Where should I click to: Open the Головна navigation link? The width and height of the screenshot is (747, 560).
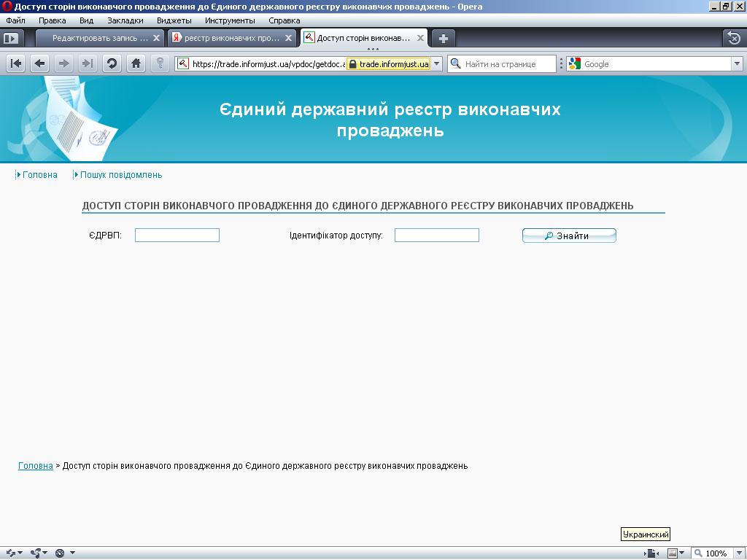[x=40, y=175]
